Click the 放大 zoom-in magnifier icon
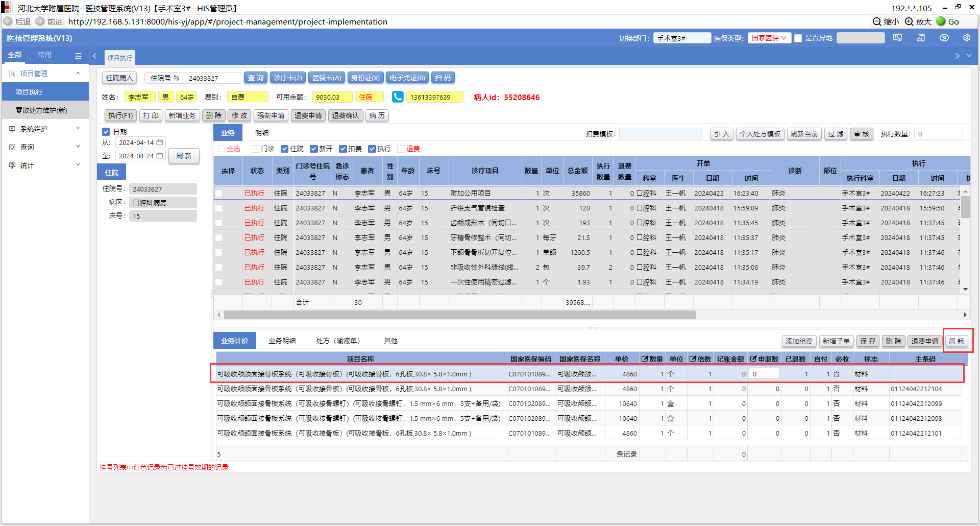The image size is (980, 526). pos(909,21)
